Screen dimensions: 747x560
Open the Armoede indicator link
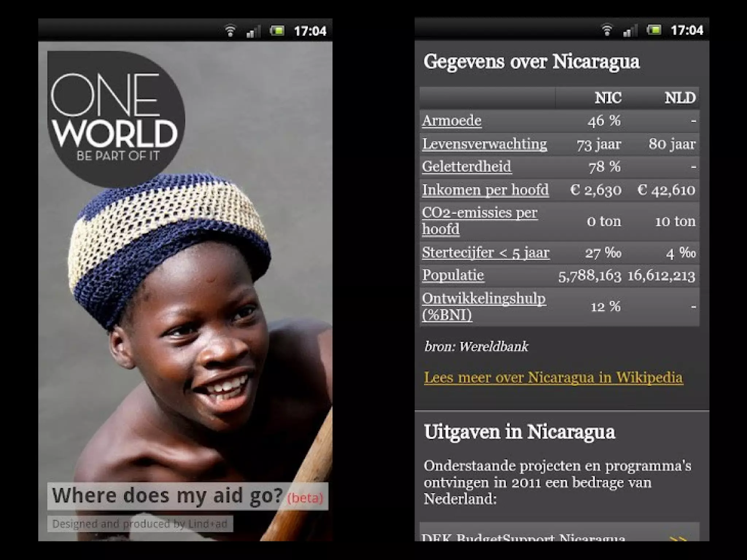point(452,121)
